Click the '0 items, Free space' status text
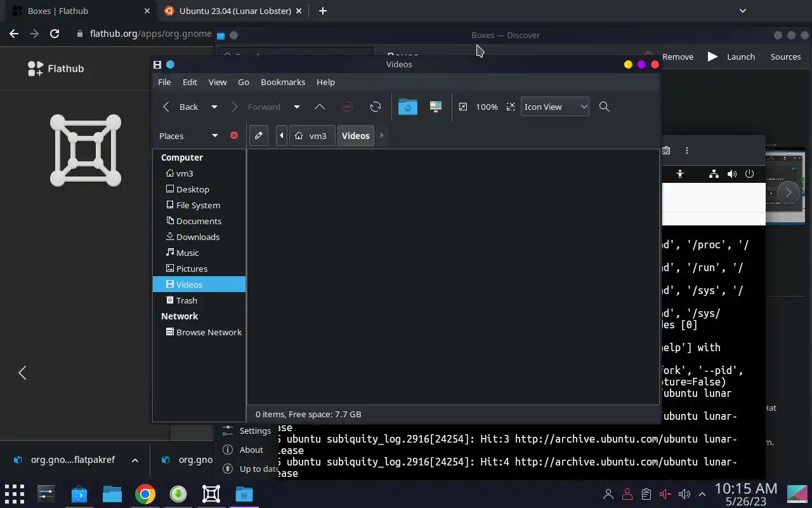Screen dimensions: 812x508 [x=308, y=414]
